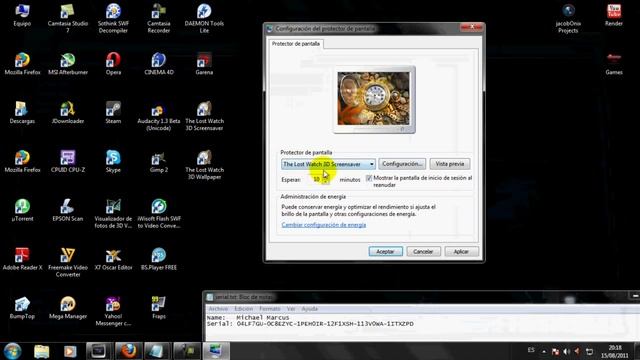Show hidden system tray icons
The image size is (640, 360).
click(544, 351)
